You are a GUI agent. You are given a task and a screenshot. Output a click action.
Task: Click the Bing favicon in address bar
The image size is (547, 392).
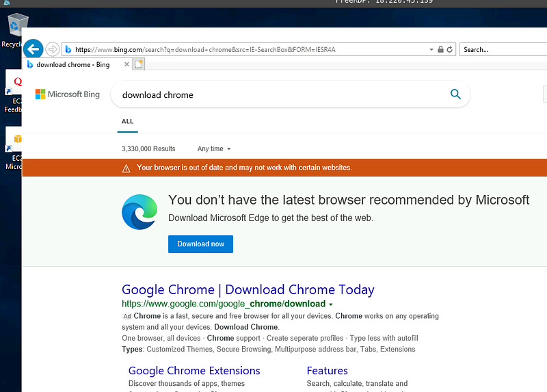point(68,49)
